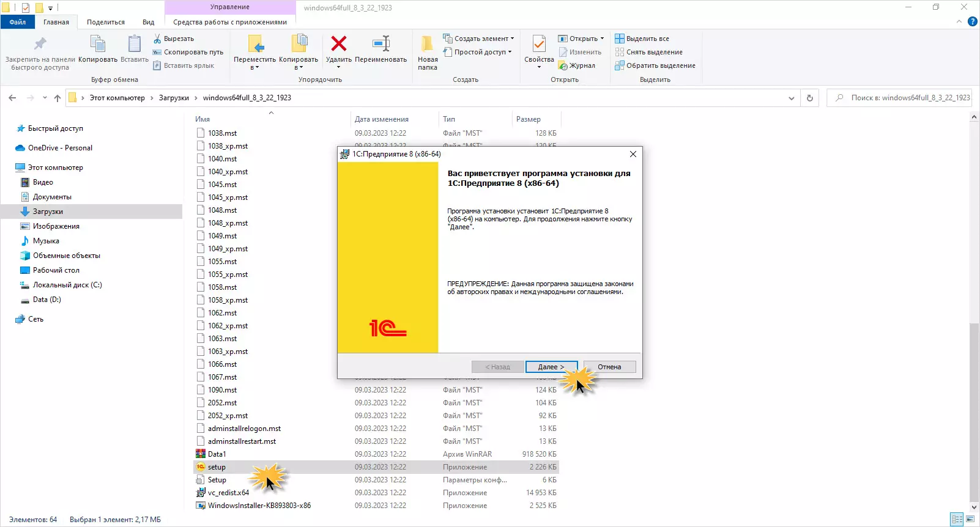Select the setup application with 1C icon
The image size is (980, 527).
(376, 467)
